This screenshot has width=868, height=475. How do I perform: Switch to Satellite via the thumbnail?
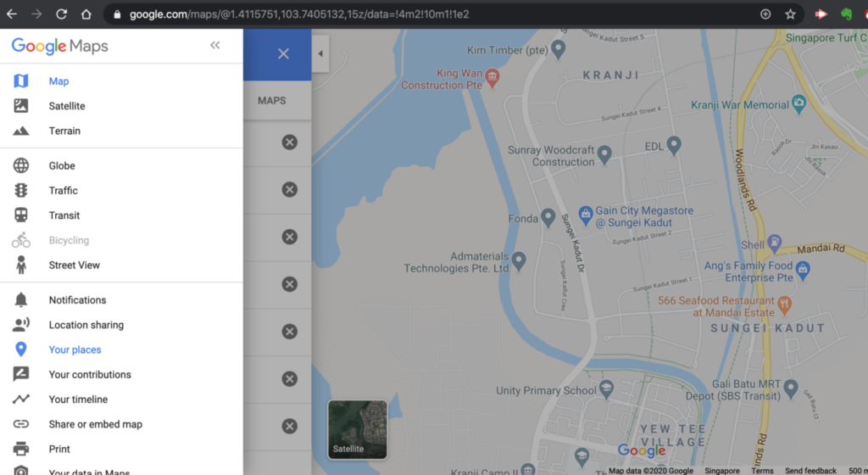[358, 429]
